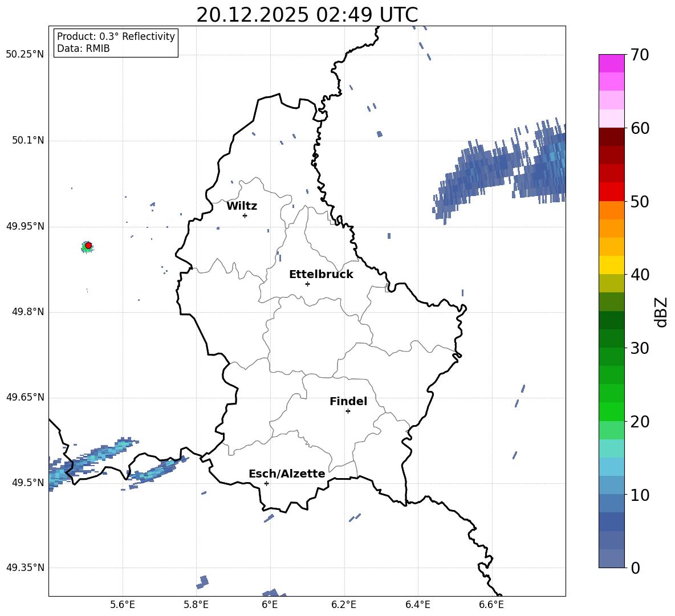Click the colorbar tick label 60

(640, 128)
